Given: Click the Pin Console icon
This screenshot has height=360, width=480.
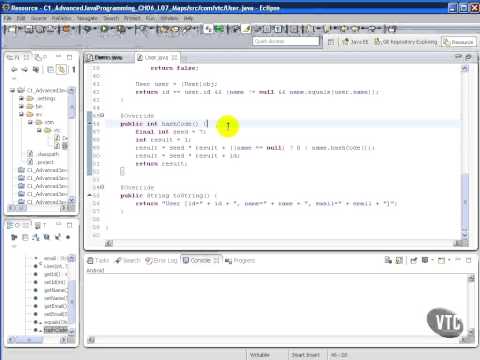Looking at the screenshot, I should [x=414, y=260].
